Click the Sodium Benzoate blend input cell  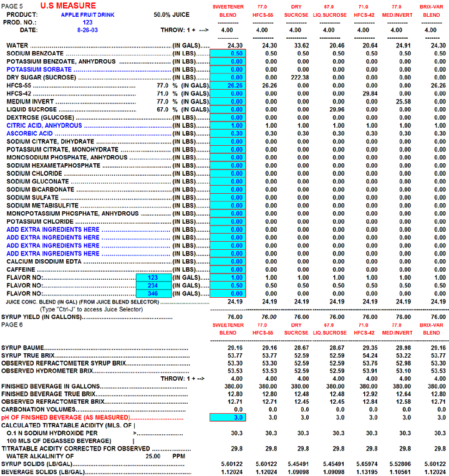228,54
